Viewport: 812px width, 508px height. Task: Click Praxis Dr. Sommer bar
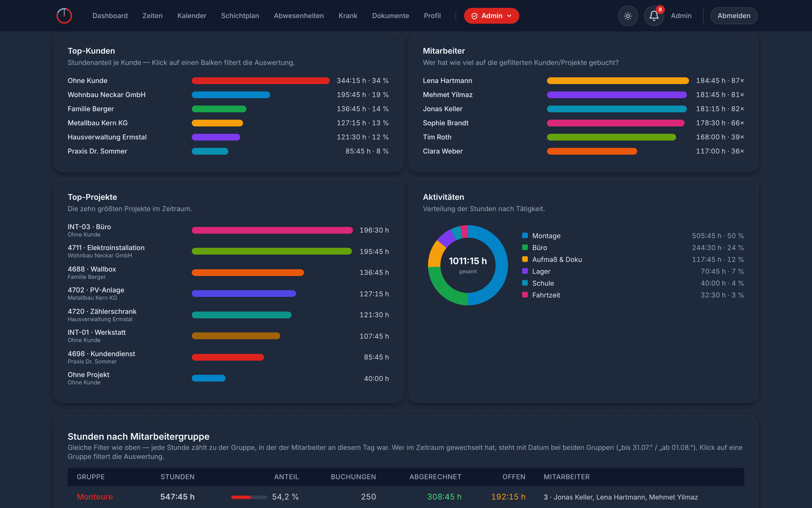pyautogui.click(x=210, y=151)
